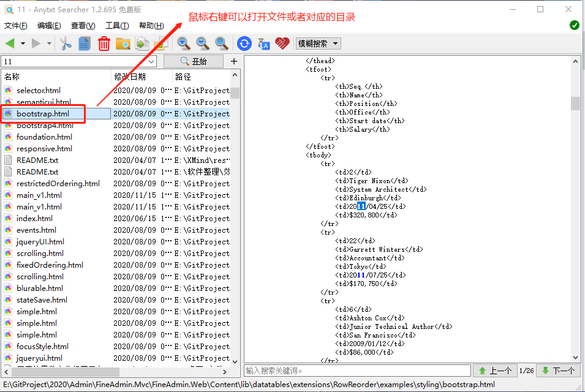Image resolution: width=585 pixels, height=392 pixels.
Task: Click the scissors cut icon
Action: point(66,43)
